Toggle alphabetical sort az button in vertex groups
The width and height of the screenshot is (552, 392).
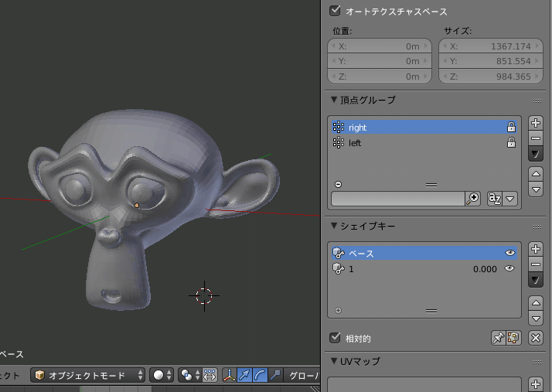tap(495, 199)
